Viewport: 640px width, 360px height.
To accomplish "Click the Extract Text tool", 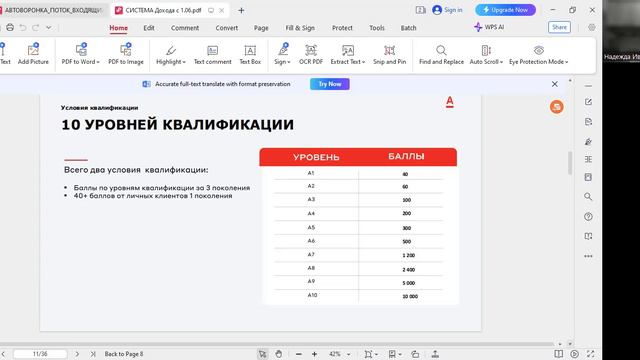I will [347, 54].
